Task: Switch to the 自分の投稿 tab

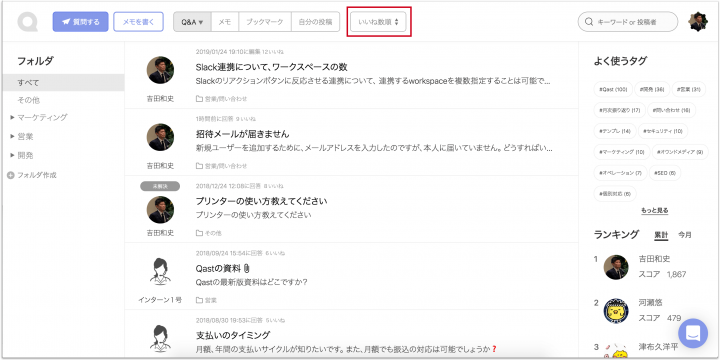Action: (x=315, y=22)
